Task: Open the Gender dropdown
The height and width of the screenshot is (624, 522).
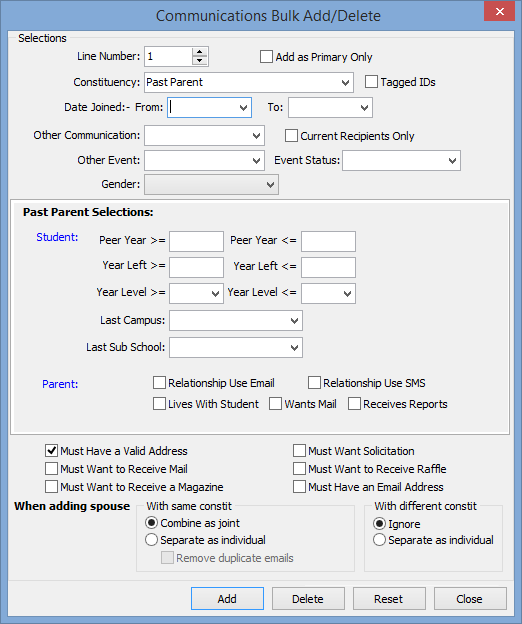Action: pos(270,185)
